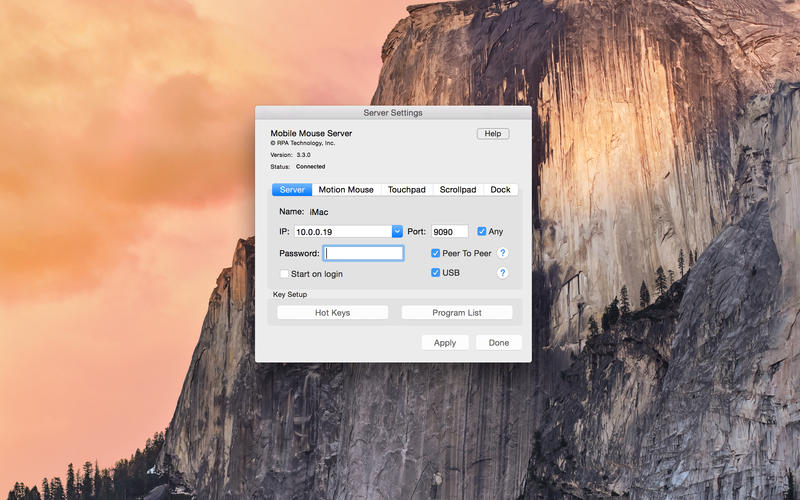The height and width of the screenshot is (500, 800).
Task: Enable the Start on login checkbox
Action: [x=285, y=274]
